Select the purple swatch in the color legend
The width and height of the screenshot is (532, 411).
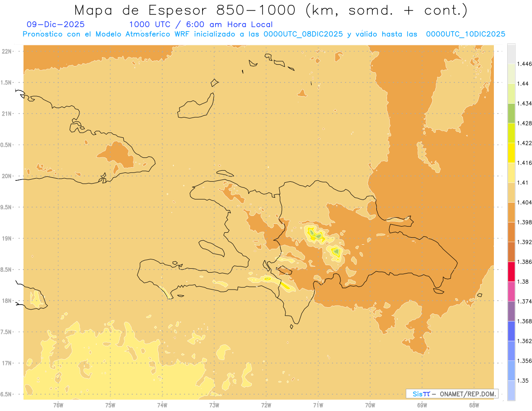(x=511, y=311)
